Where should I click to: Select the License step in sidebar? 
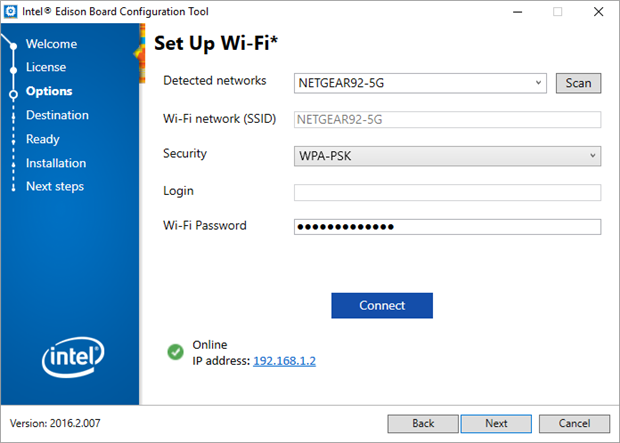point(46,67)
